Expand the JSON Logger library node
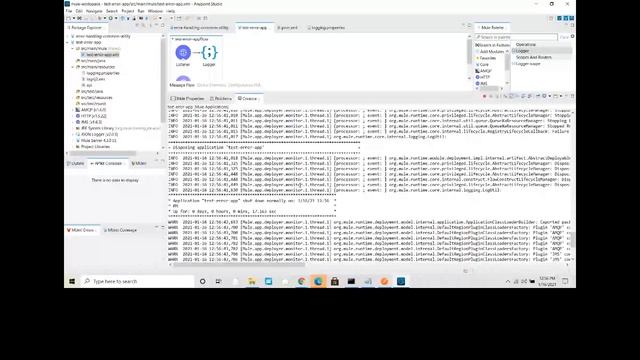Image resolution: width=640 pixels, height=360 pixels. [73, 134]
